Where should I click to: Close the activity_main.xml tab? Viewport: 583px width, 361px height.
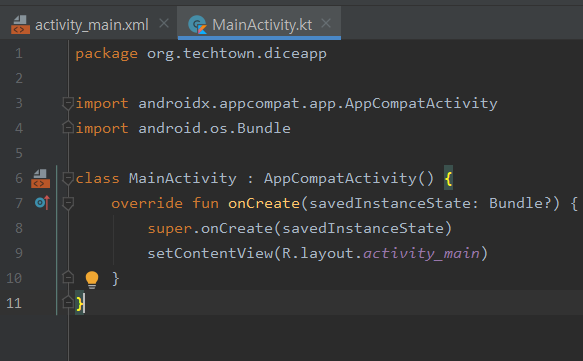click(164, 24)
